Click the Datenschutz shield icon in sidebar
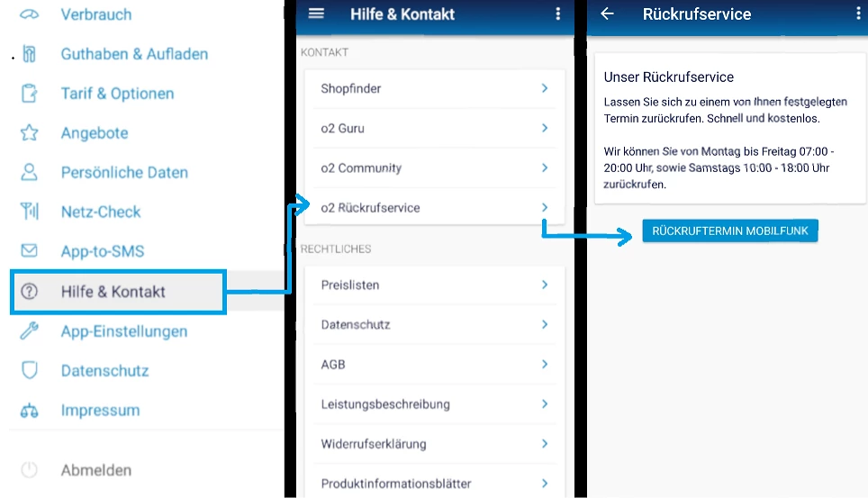868x498 pixels. click(x=30, y=370)
